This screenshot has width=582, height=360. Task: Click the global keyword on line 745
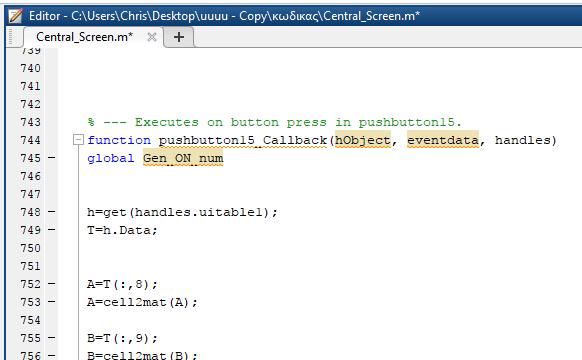[x=111, y=158]
